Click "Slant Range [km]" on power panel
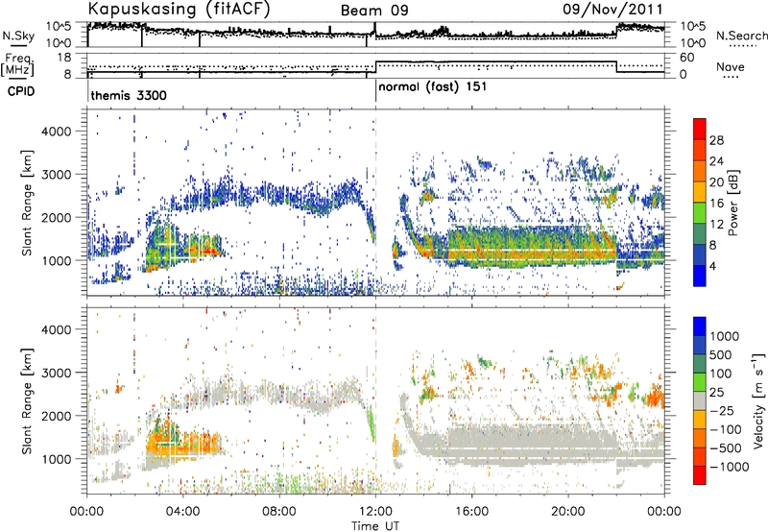The height and width of the screenshot is (532, 768). point(27,203)
